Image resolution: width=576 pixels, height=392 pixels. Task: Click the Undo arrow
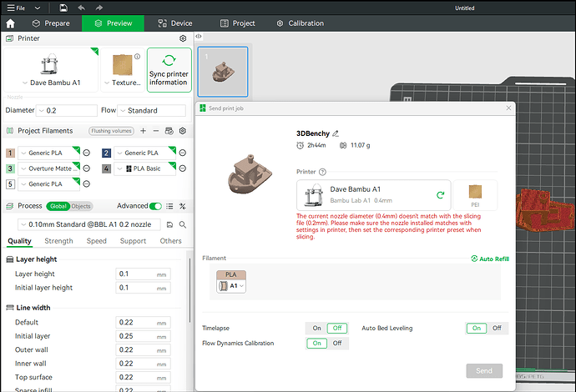click(82, 8)
